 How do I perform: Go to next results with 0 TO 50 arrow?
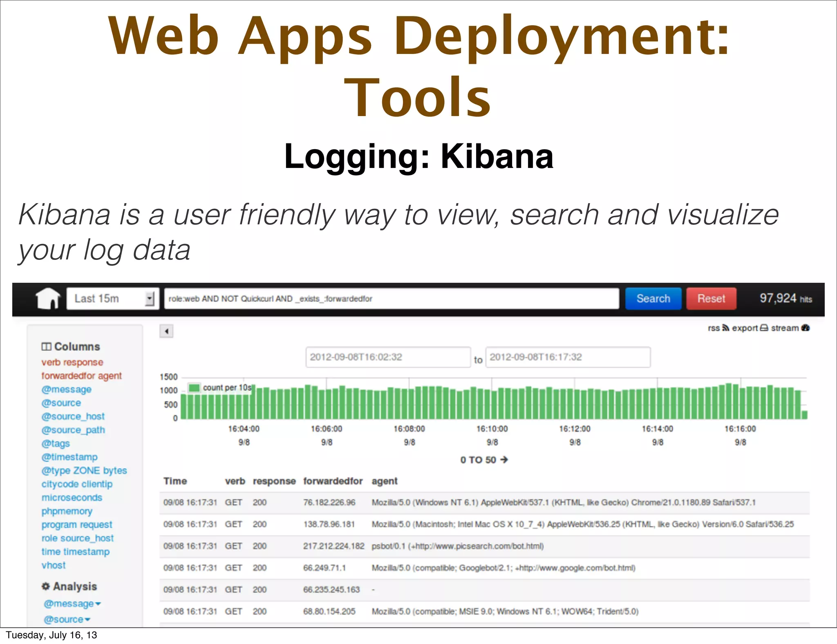point(484,460)
